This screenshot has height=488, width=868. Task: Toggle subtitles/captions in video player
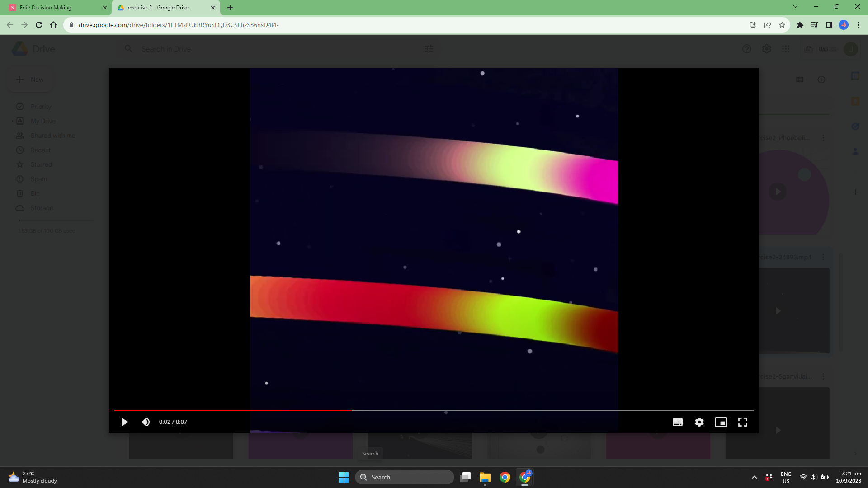coord(677,422)
